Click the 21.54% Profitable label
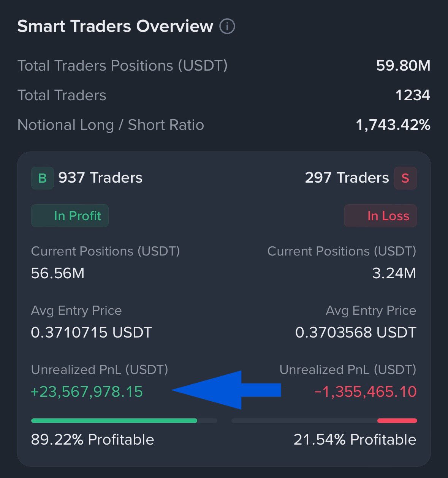The width and height of the screenshot is (448, 478). click(355, 440)
